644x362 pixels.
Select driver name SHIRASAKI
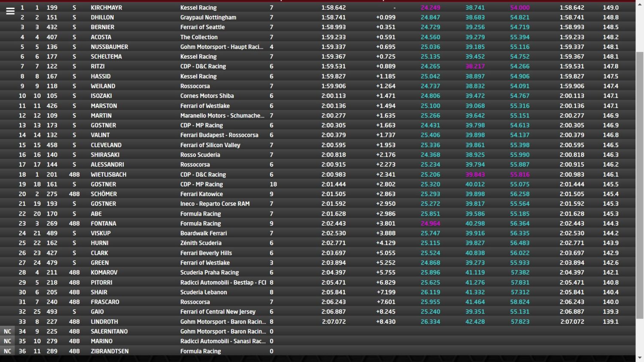pos(105,155)
